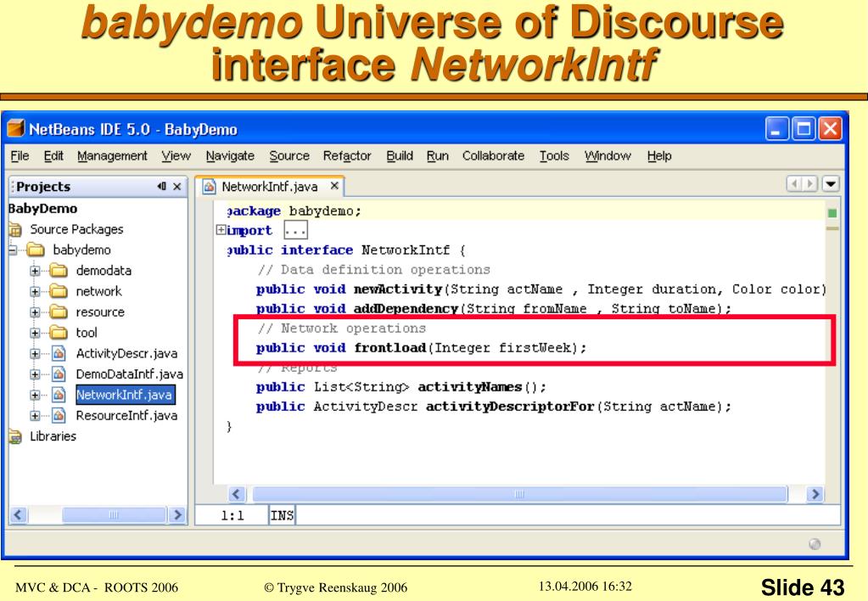Click the DemoDataIntf.java file icon

click(59, 374)
